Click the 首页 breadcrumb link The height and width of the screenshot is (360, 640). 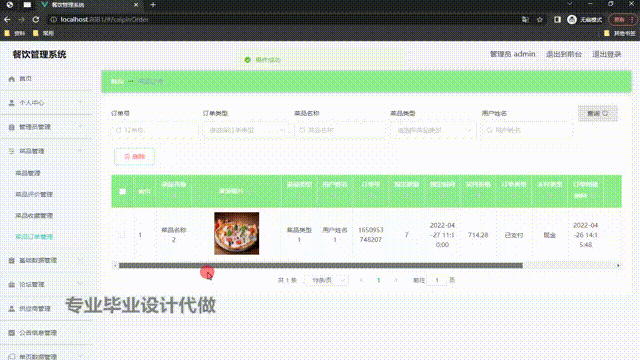pos(117,82)
